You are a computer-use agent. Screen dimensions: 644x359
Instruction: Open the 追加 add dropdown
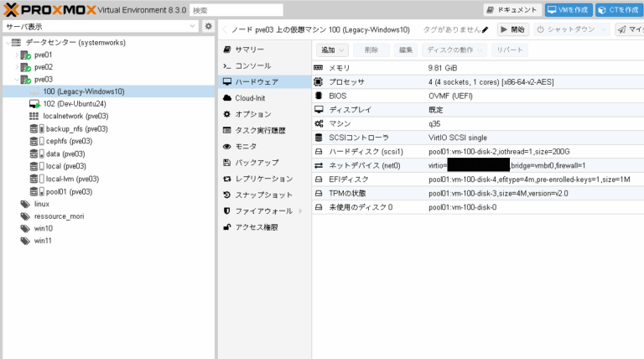tap(332, 50)
